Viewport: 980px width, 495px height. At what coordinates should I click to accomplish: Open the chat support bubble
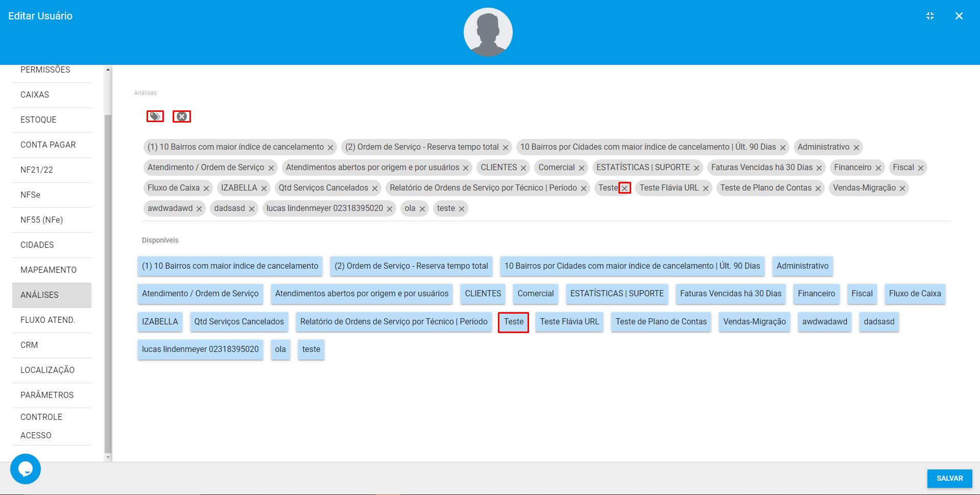coord(25,468)
